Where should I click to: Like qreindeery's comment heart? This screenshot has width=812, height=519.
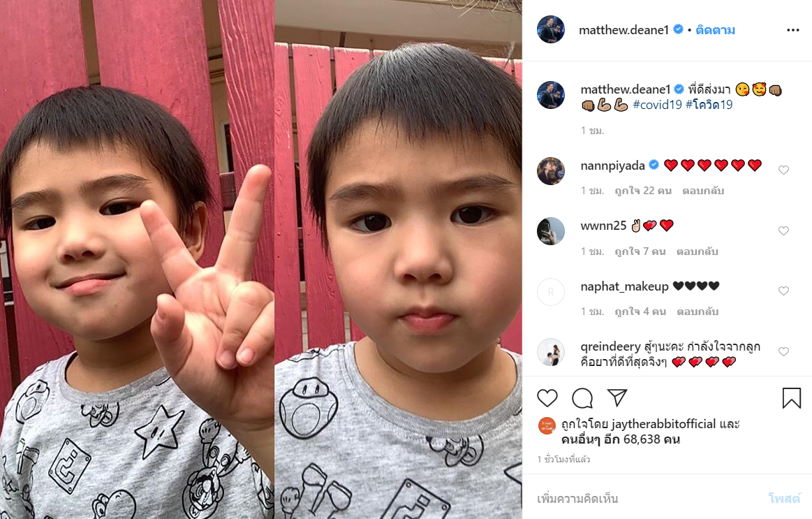tap(783, 351)
